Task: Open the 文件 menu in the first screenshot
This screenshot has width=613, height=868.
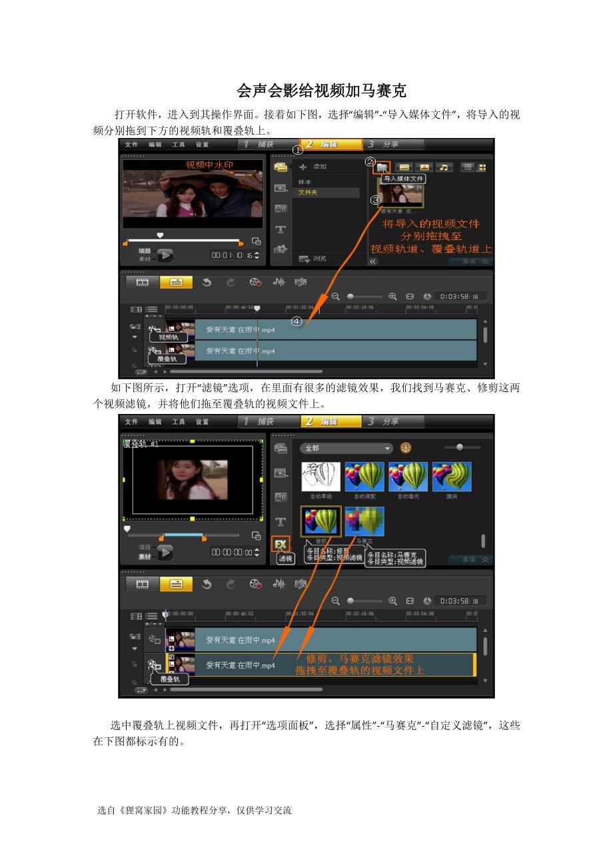Action: pyautogui.click(x=131, y=145)
